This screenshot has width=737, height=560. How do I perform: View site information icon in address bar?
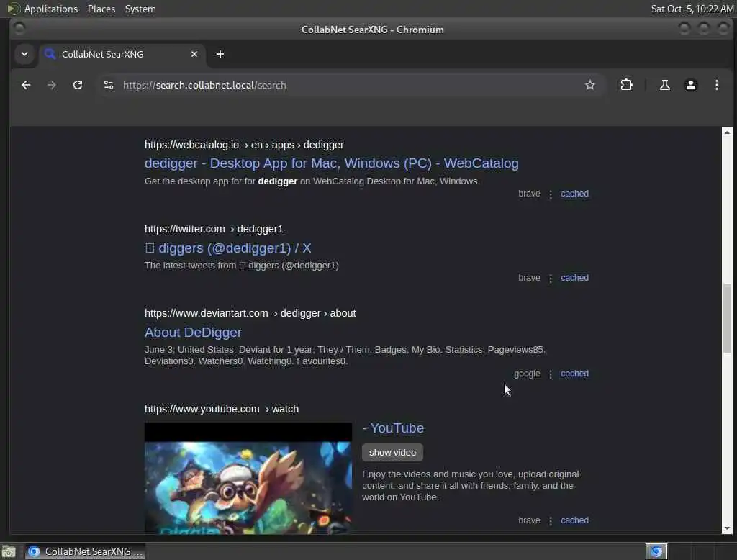[x=109, y=85]
